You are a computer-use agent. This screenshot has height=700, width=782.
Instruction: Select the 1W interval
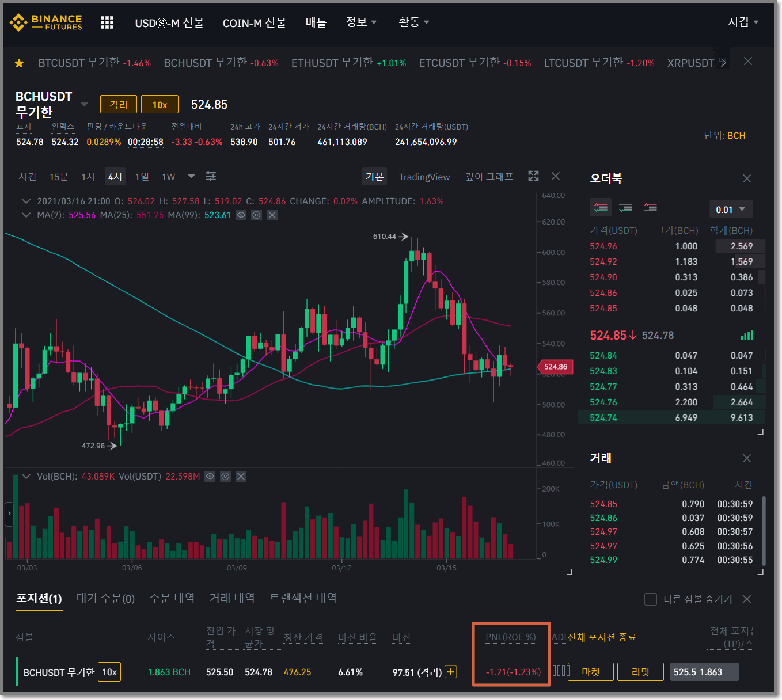(x=168, y=177)
